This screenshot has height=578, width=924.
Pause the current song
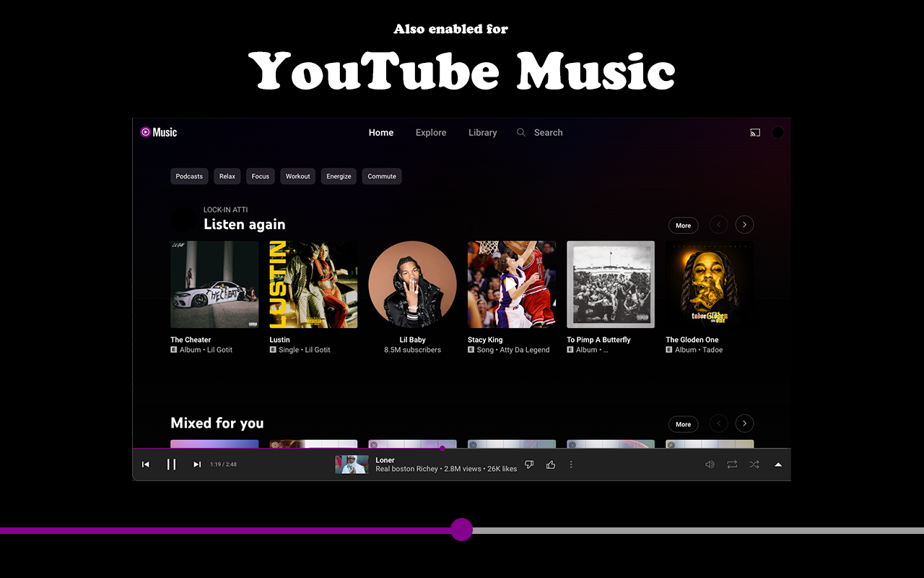point(172,465)
